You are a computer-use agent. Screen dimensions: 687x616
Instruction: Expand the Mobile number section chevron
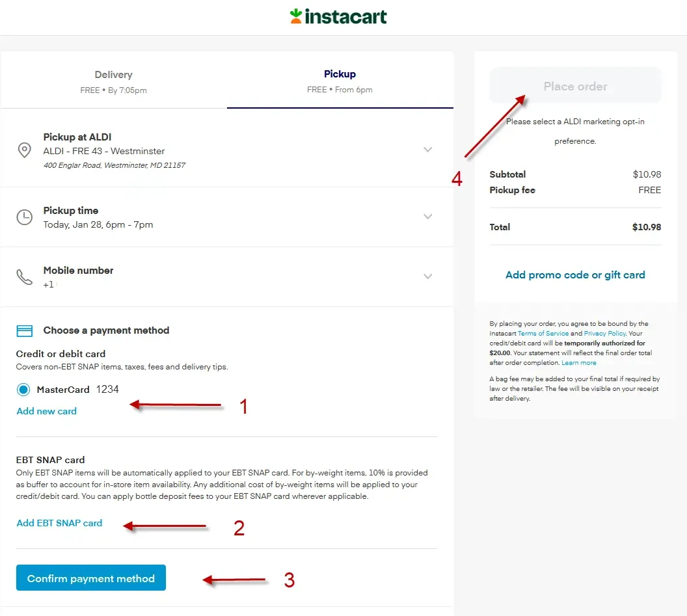(427, 276)
